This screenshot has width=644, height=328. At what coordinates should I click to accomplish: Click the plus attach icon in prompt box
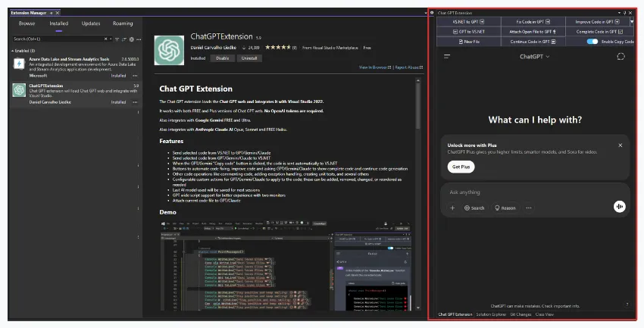coord(453,208)
